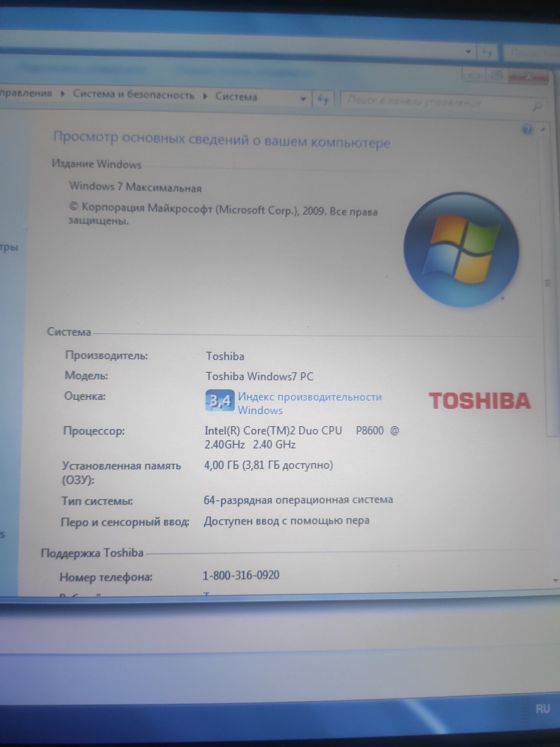This screenshot has height=747, width=560.
Task: Click refresh button in the background window
Action: [487, 53]
